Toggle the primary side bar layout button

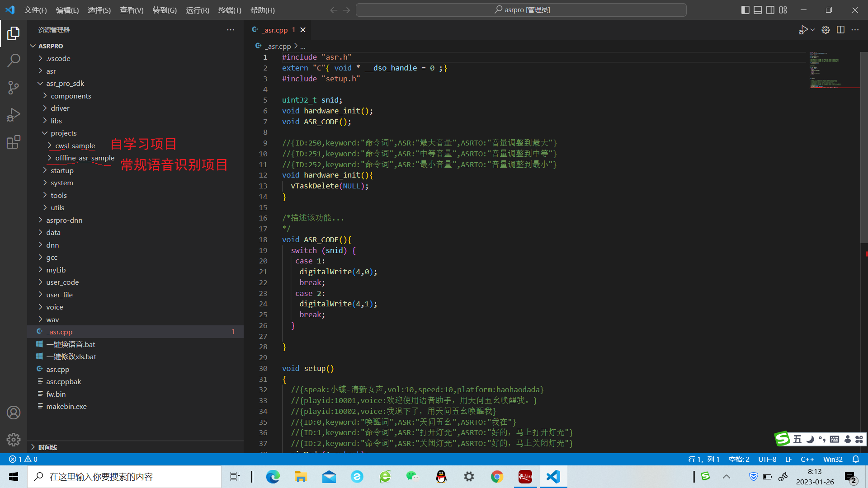(745, 10)
